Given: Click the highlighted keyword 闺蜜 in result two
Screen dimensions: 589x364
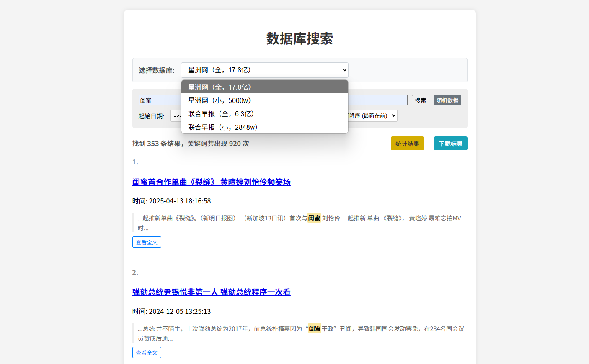Looking at the screenshot, I should tap(315, 329).
